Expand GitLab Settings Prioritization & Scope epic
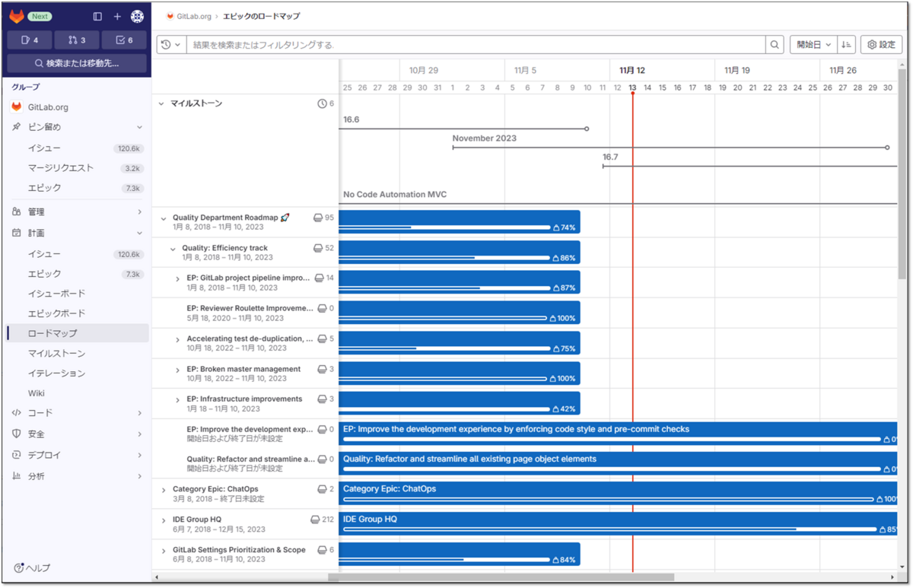 tap(163, 551)
